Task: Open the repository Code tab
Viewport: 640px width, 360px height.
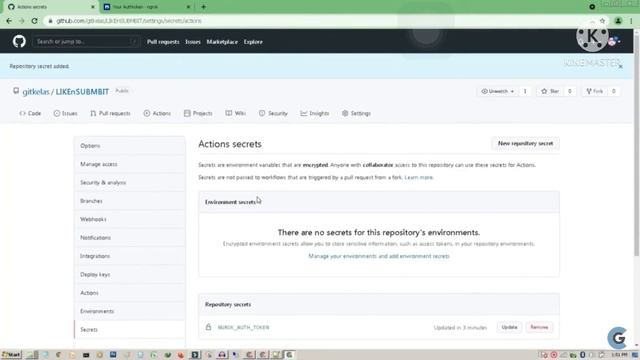Action: (x=30, y=113)
